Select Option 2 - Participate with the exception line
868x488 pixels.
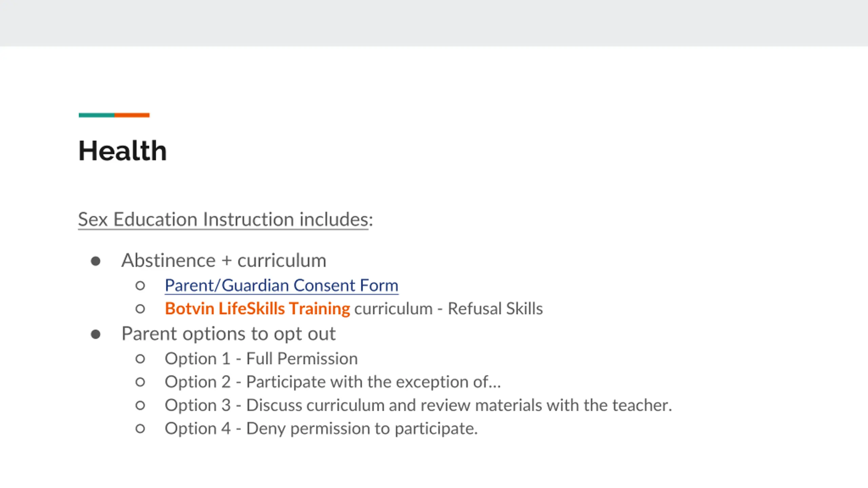333,382
